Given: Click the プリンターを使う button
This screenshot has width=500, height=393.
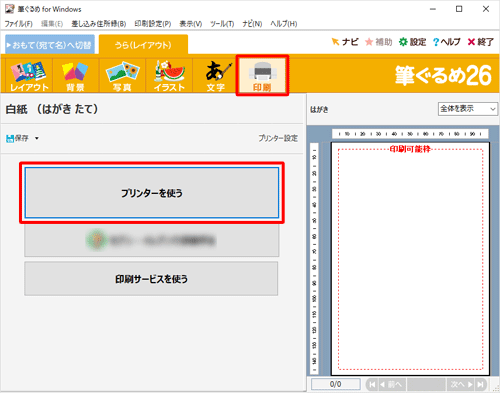Looking at the screenshot, I should coord(152,193).
